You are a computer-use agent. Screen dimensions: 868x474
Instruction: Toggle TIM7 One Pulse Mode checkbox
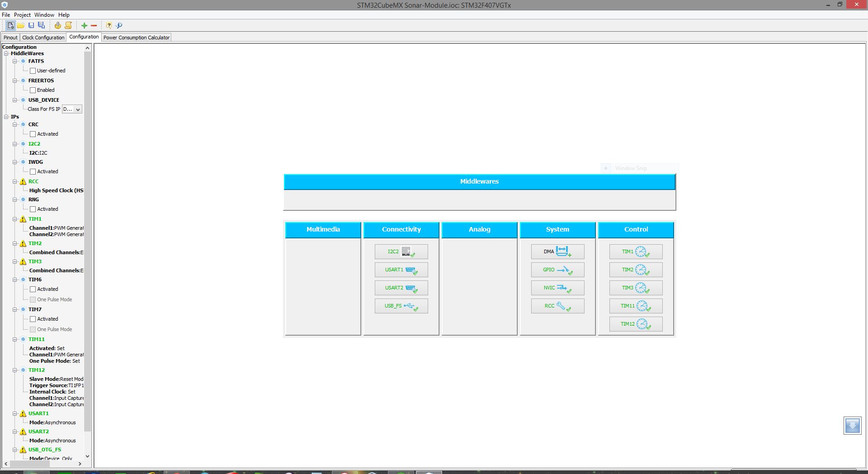point(33,329)
